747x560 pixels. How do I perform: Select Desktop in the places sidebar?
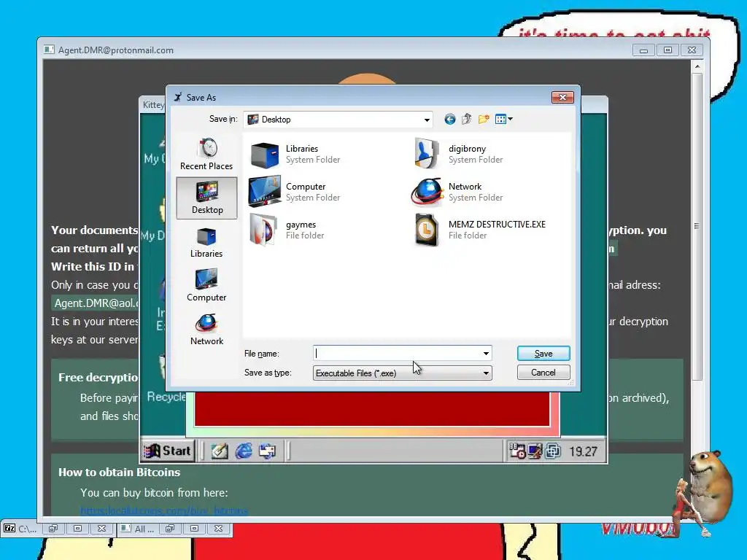tap(206, 198)
